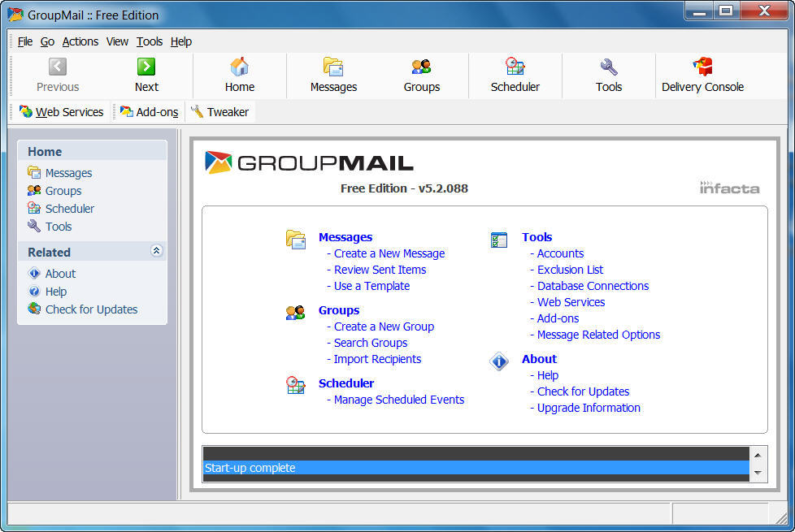Collapse the Related panel chevron
Screen dimensions: 795x532
tap(156, 251)
